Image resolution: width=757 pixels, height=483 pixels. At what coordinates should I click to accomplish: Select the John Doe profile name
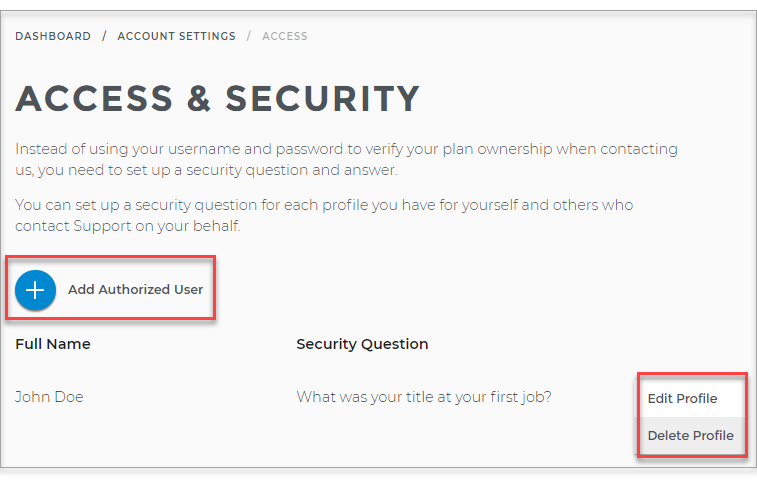click(49, 397)
